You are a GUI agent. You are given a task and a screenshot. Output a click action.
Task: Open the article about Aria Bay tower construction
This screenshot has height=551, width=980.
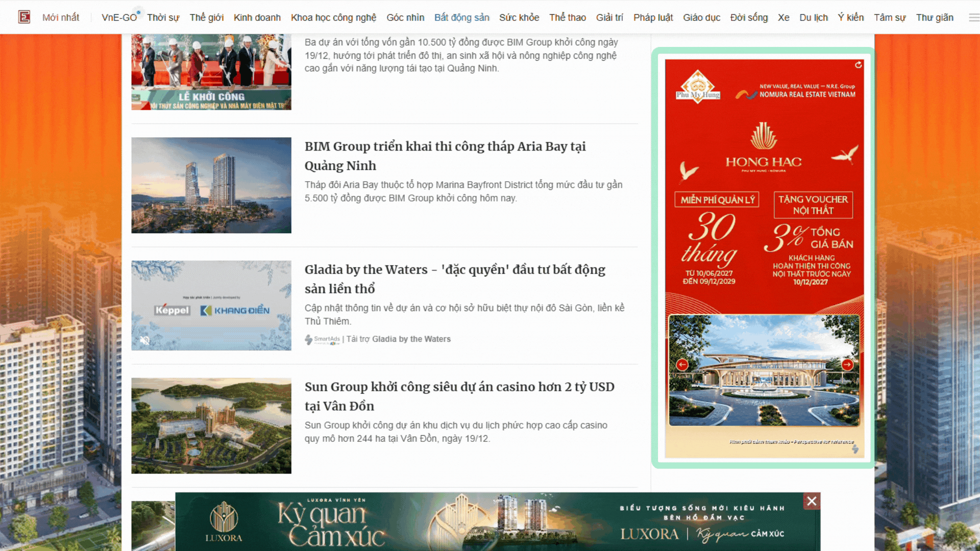(445, 156)
